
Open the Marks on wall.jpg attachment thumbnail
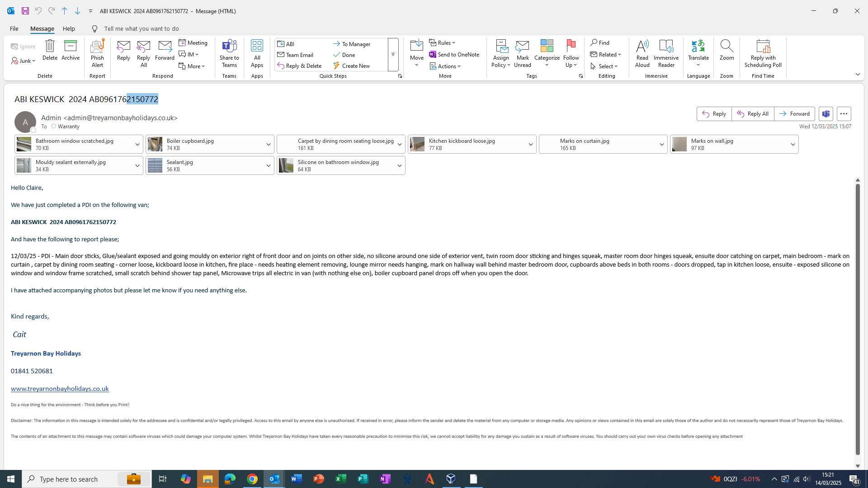click(x=679, y=145)
